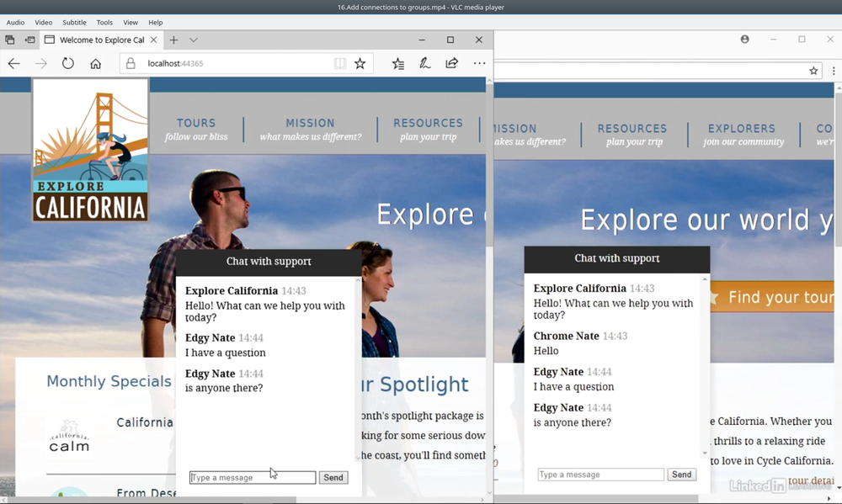Screen dimensions: 842x504
Task: Open the VLC Audio menu
Action: tap(15, 23)
